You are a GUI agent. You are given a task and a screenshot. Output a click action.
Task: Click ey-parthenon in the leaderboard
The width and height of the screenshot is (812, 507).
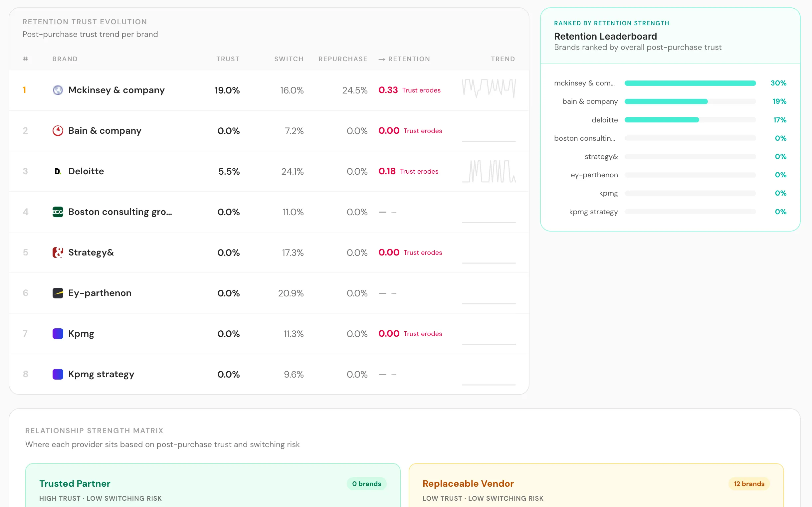pos(594,175)
